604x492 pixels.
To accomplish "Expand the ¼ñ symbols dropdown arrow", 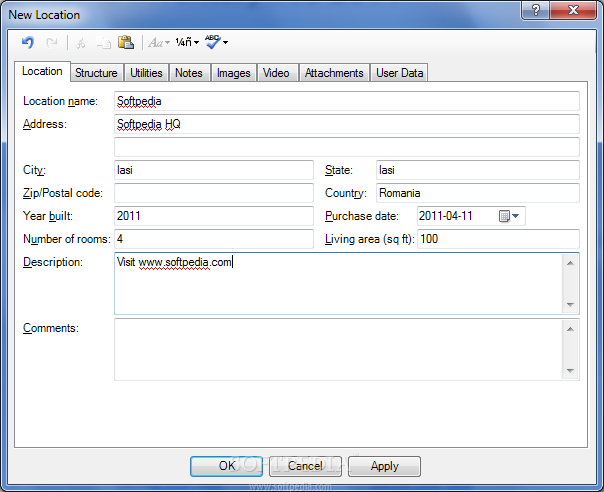I will tap(196, 42).
